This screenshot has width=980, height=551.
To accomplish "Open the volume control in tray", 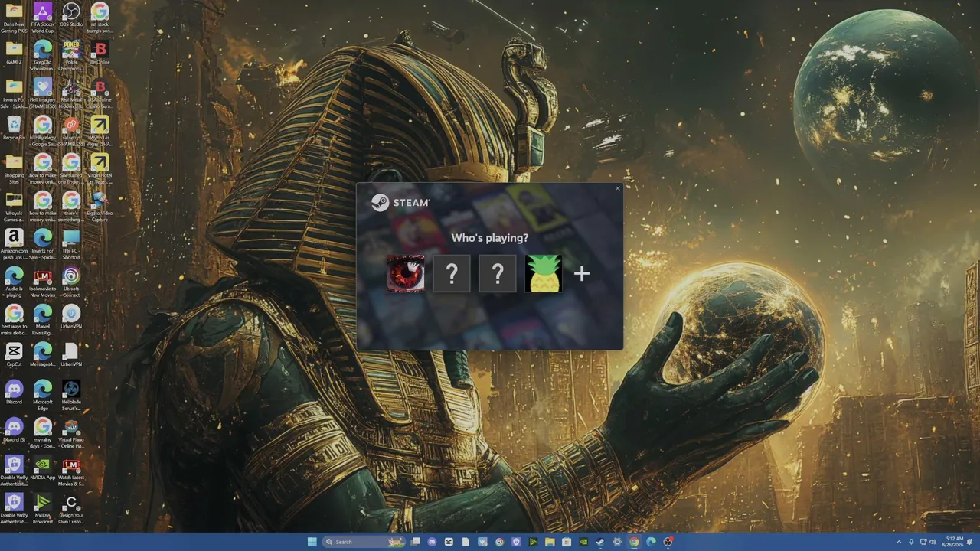I will (x=933, y=542).
